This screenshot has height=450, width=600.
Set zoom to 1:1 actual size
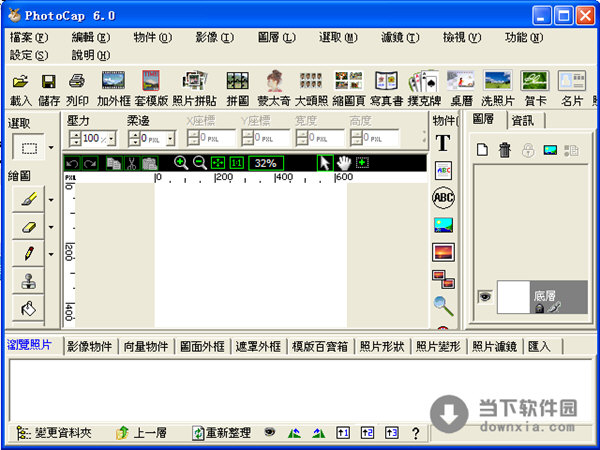[x=237, y=163]
